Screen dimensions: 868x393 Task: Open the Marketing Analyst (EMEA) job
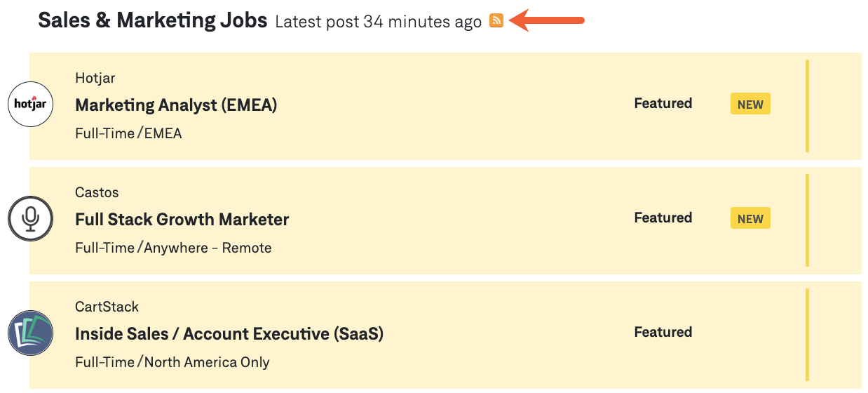pos(176,105)
